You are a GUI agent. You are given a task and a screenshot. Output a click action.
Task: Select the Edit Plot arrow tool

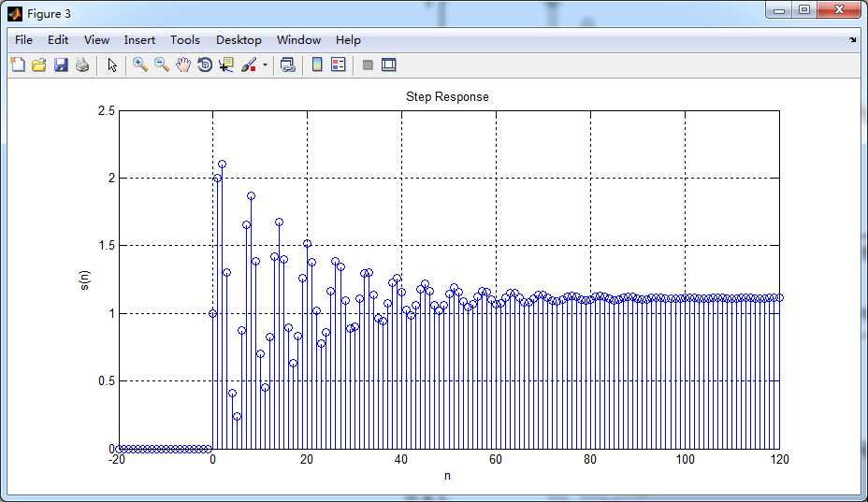[x=112, y=65]
